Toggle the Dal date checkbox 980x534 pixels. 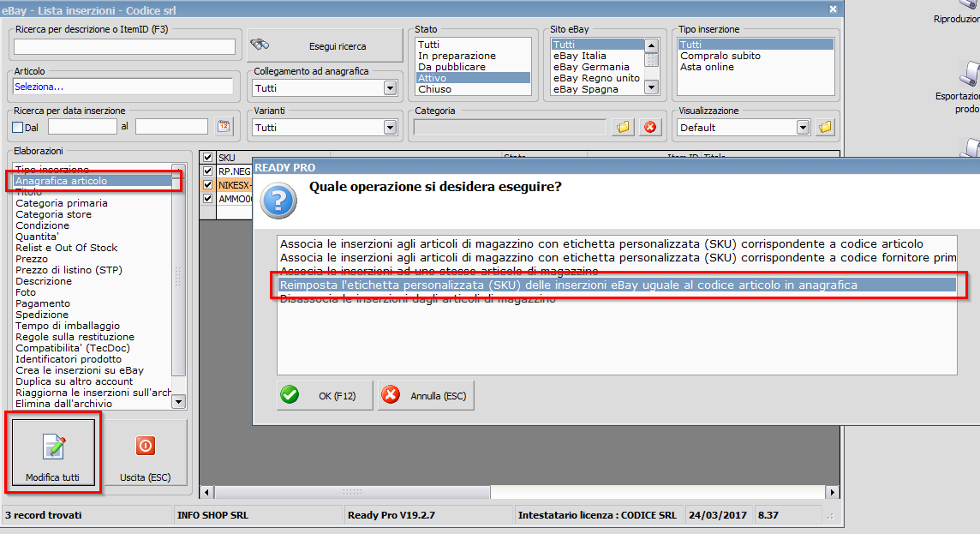[x=18, y=127]
